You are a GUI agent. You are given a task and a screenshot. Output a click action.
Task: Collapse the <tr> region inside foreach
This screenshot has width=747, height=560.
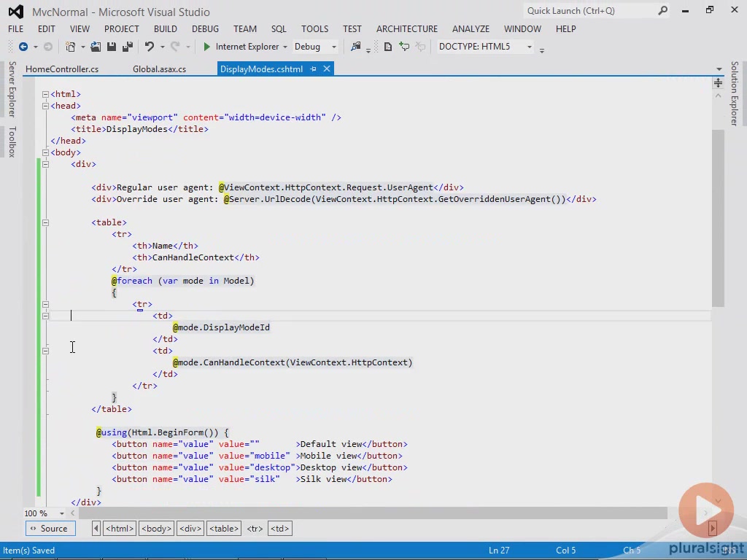click(x=45, y=304)
